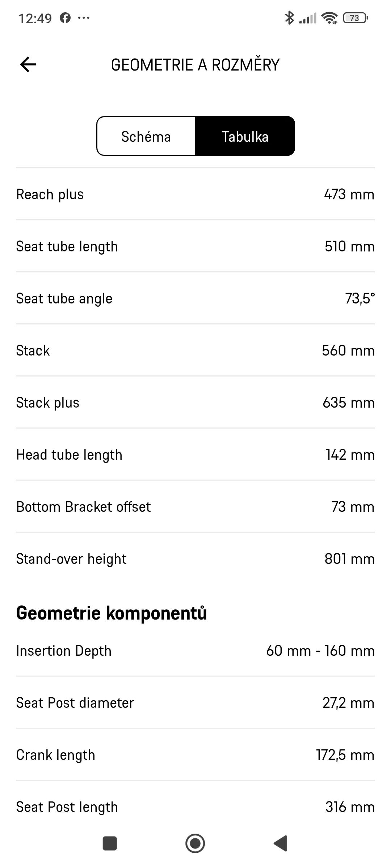Viewport: 391px width, 868px height.
Task: Tap the Android recent apps square icon
Action: (x=110, y=843)
